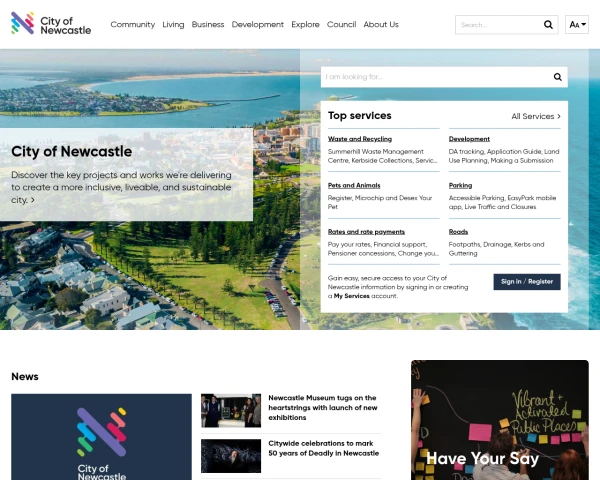This screenshot has height=480, width=600.
Task: Open the About Us menu
Action: (381, 24)
